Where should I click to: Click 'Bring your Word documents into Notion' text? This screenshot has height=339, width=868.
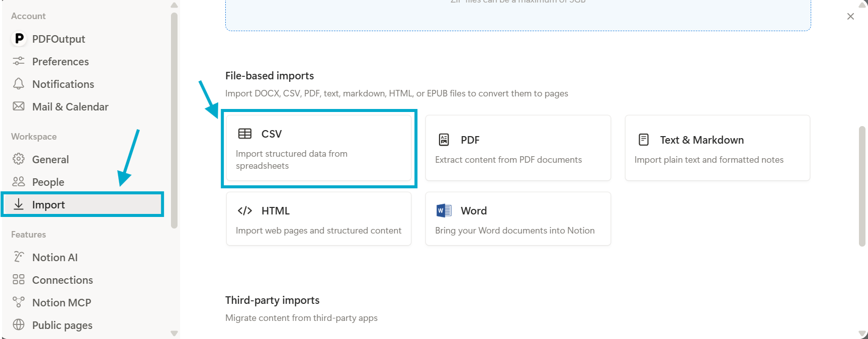(515, 231)
